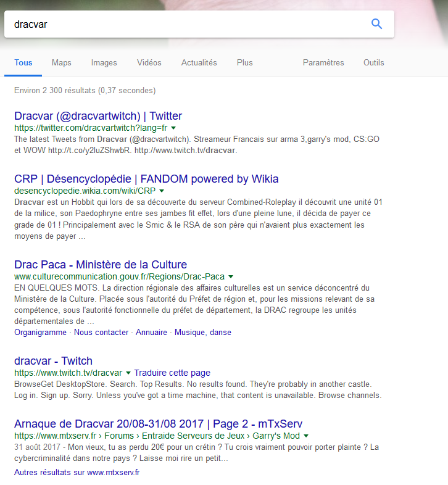Open the Actualités tab
Viewport: 448px width, 485px height.
(x=199, y=62)
